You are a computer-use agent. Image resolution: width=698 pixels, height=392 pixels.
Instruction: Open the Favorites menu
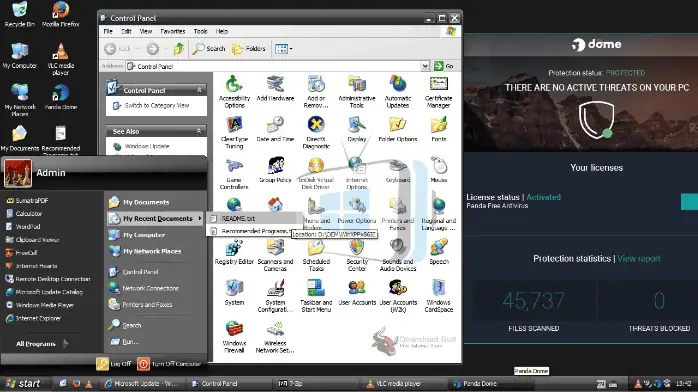click(x=173, y=31)
